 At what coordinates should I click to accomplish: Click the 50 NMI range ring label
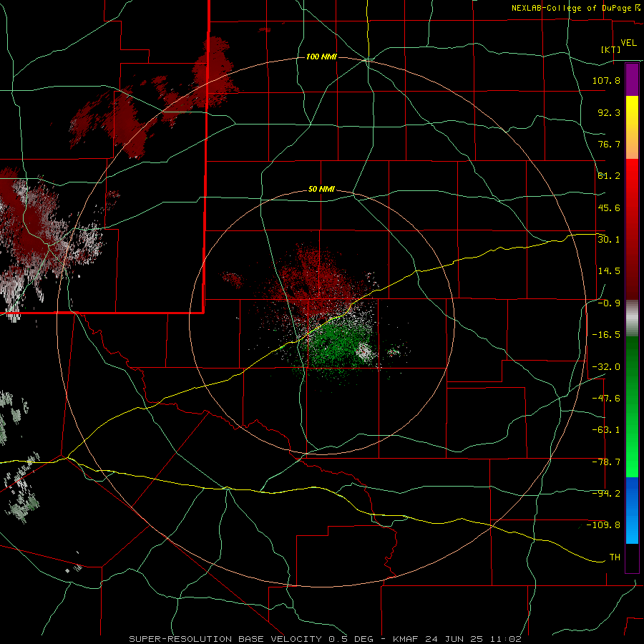(x=321, y=190)
